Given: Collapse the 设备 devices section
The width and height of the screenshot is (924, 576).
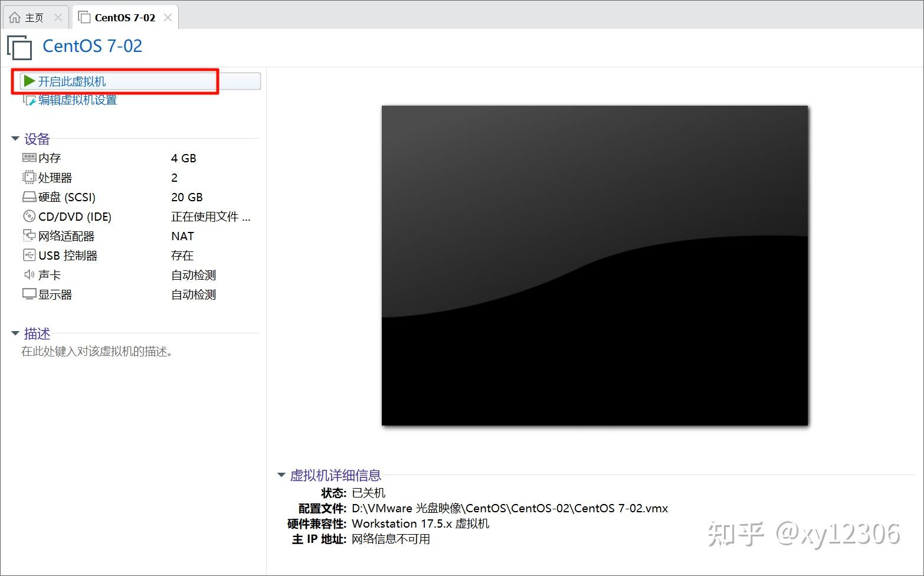Looking at the screenshot, I should click(x=15, y=139).
